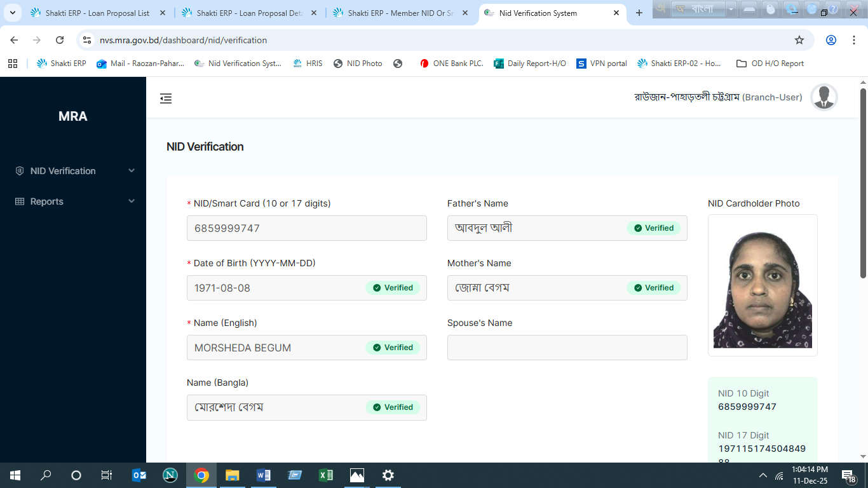Image resolution: width=868 pixels, height=488 pixels.
Task: Collapse sidebar using the hamburger menu icon
Action: (166, 98)
